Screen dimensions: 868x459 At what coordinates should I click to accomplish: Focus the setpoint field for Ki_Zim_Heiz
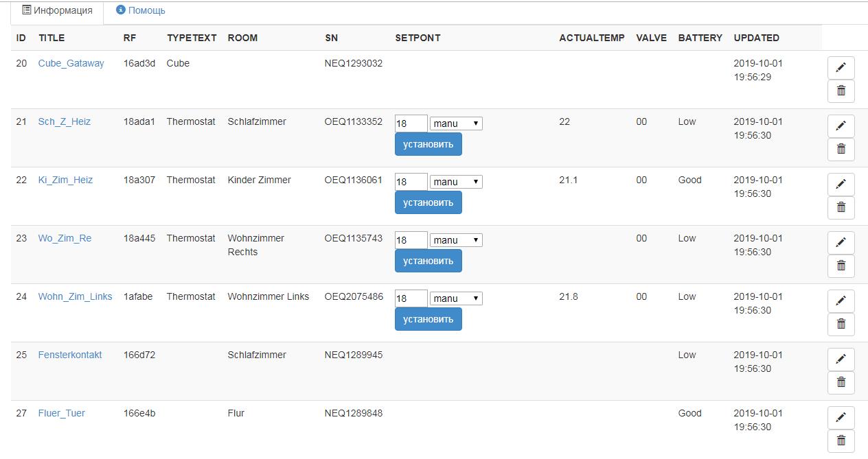click(411, 182)
